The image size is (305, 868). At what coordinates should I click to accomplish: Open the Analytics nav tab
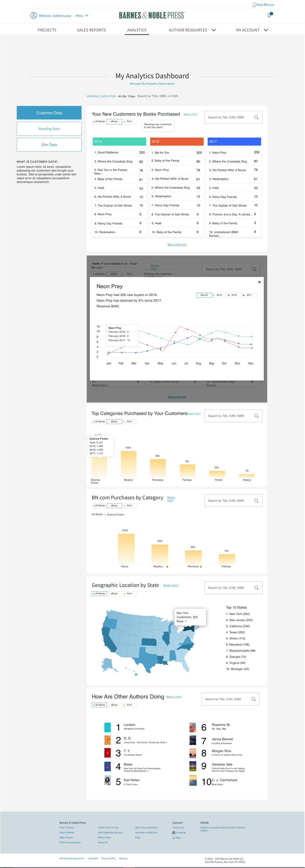[137, 30]
